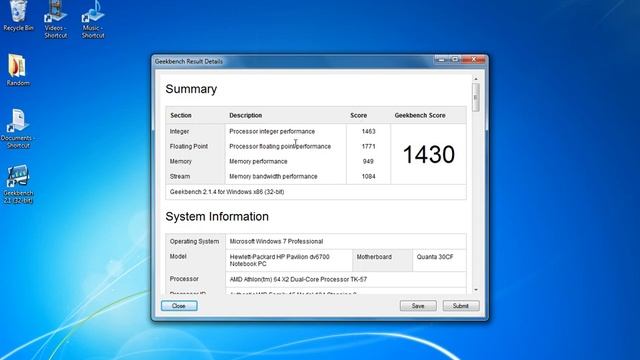Select the Music - Shortcut desktop icon
The width and height of the screenshot is (640, 360).
click(93, 20)
